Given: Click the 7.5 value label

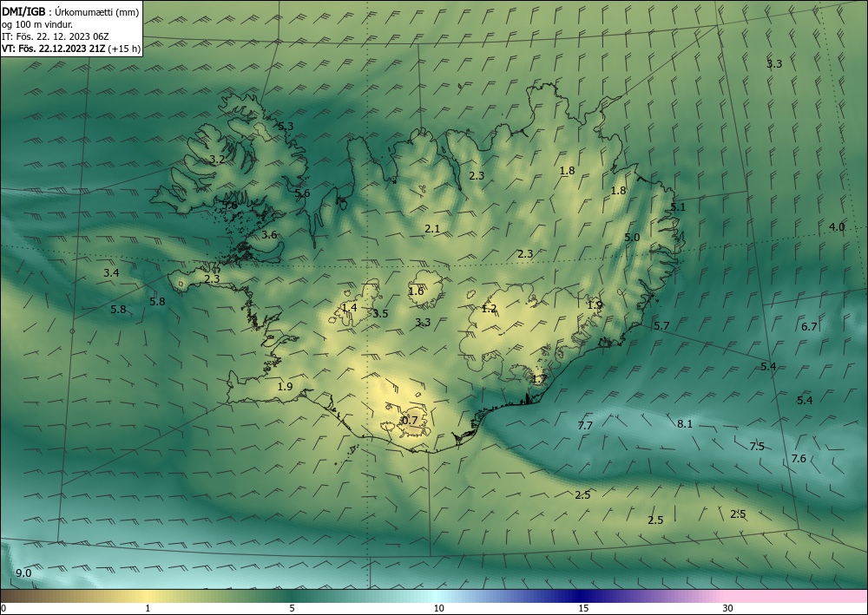Looking at the screenshot, I should click(x=757, y=447).
